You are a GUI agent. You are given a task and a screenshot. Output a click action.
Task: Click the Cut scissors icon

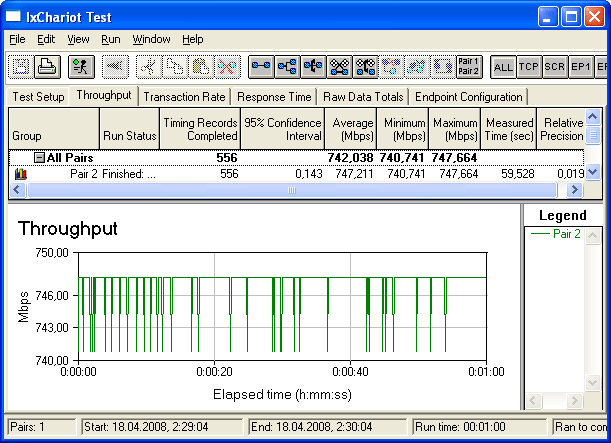149,67
